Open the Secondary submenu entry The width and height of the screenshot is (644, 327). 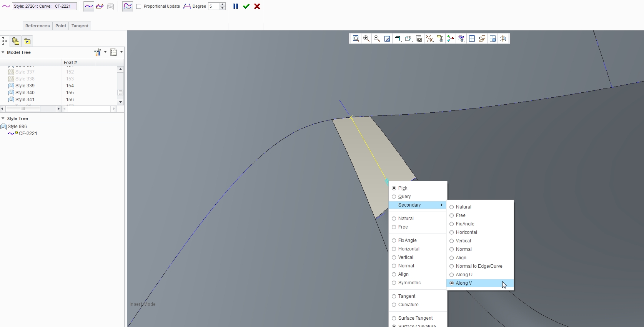[x=418, y=205]
